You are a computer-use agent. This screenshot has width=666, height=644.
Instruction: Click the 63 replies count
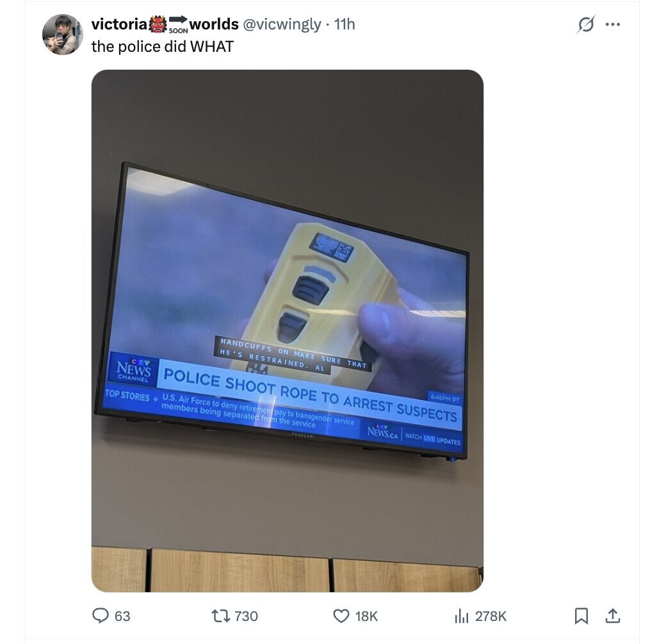coord(122,616)
